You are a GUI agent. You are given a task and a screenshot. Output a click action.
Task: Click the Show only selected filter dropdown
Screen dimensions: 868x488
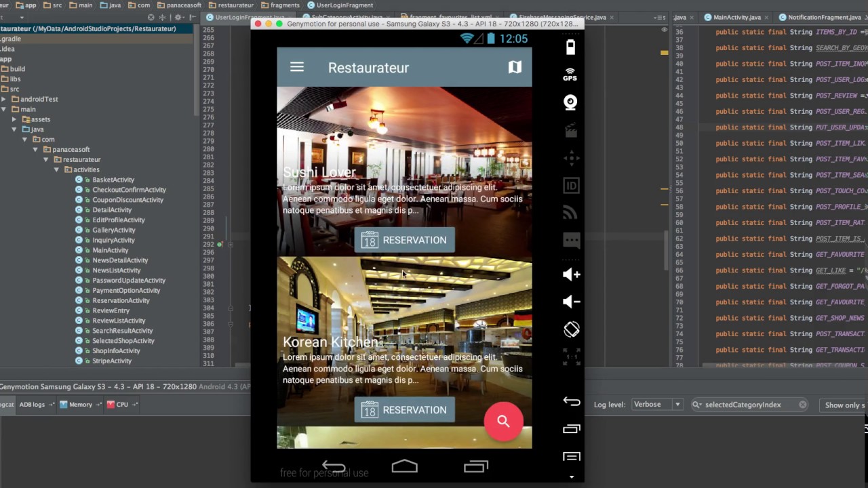844,405
